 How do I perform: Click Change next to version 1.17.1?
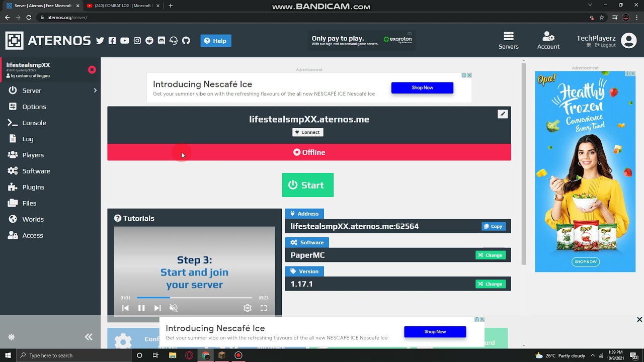pyautogui.click(x=491, y=284)
